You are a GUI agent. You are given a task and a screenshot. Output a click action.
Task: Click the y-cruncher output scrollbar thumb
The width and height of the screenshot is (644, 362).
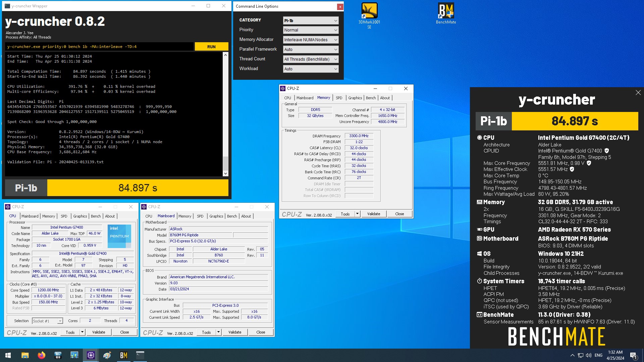tap(225, 163)
